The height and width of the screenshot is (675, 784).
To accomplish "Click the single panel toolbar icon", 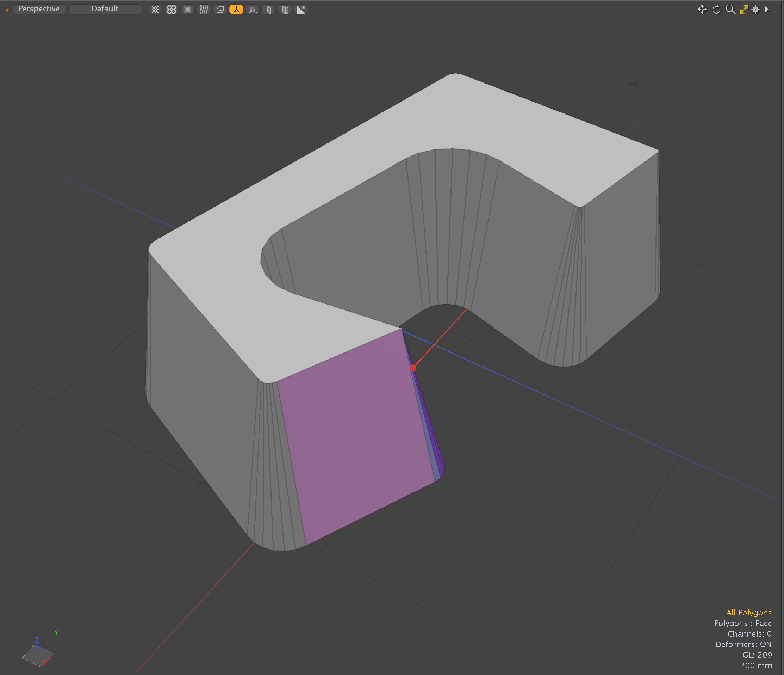I will pos(269,10).
